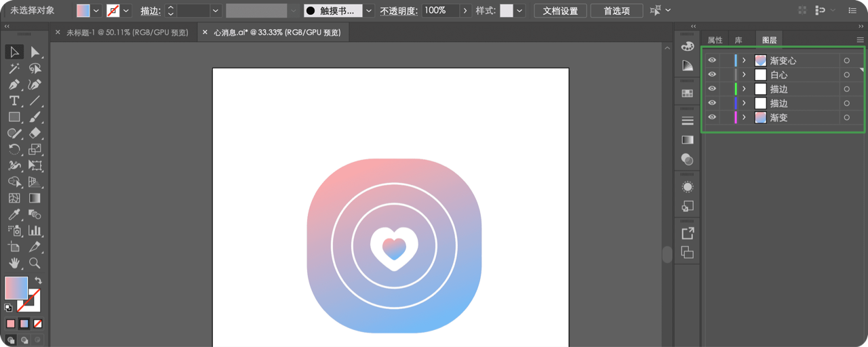Click the 文档设置 button
This screenshot has height=347, width=868.
click(560, 11)
